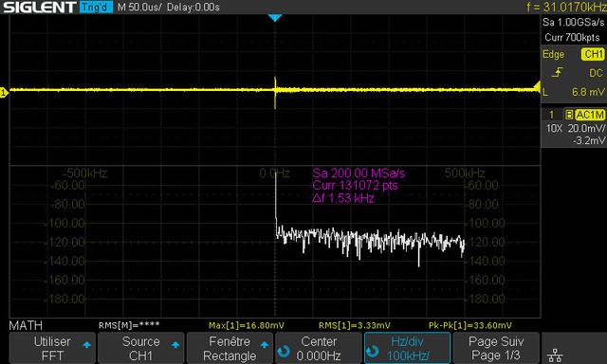Go to Page Suiv Page 1/3
The width and height of the screenshot is (607, 364).
(496, 348)
